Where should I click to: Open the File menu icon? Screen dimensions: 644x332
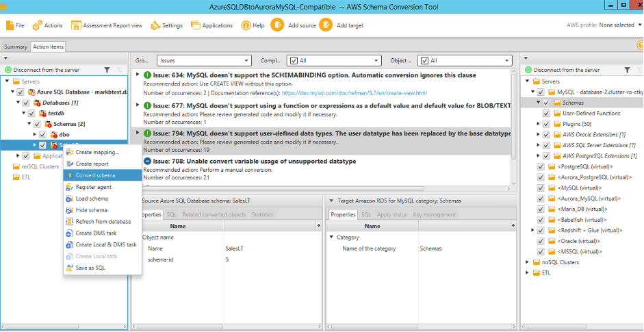coord(10,25)
